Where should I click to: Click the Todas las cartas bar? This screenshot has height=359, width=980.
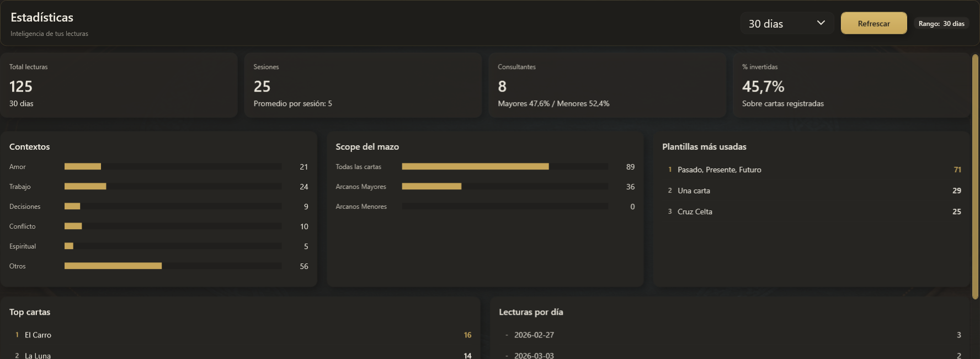click(505, 166)
